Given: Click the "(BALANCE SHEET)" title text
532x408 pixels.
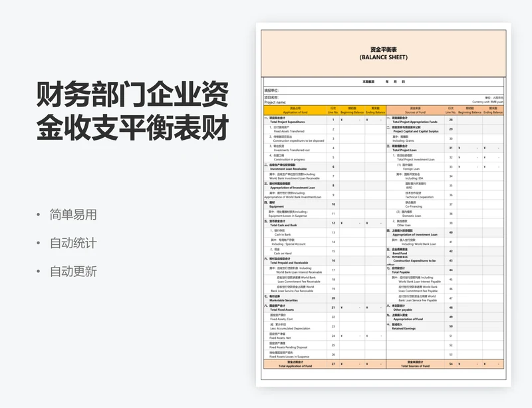Looking at the screenshot, I should point(384,57).
